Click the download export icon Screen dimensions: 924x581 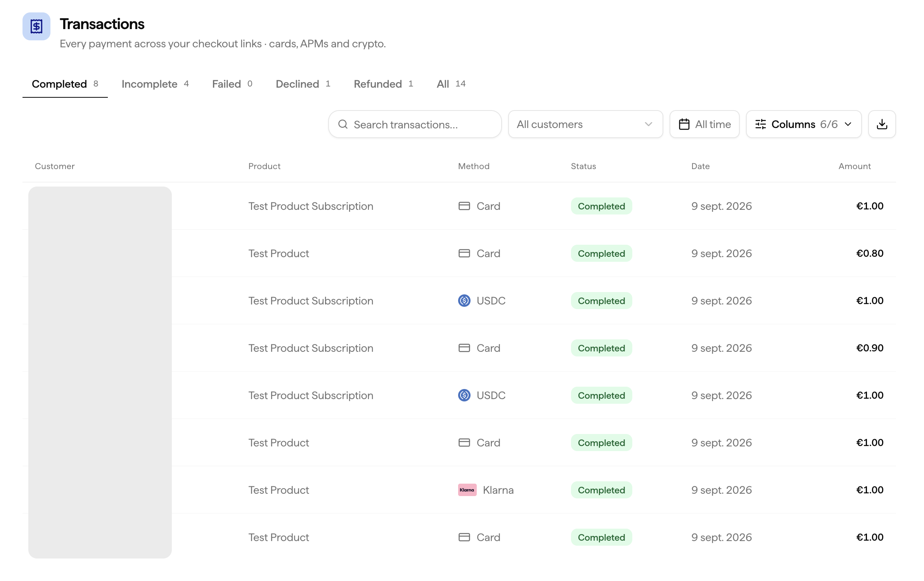pyautogui.click(x=882, y=124)
